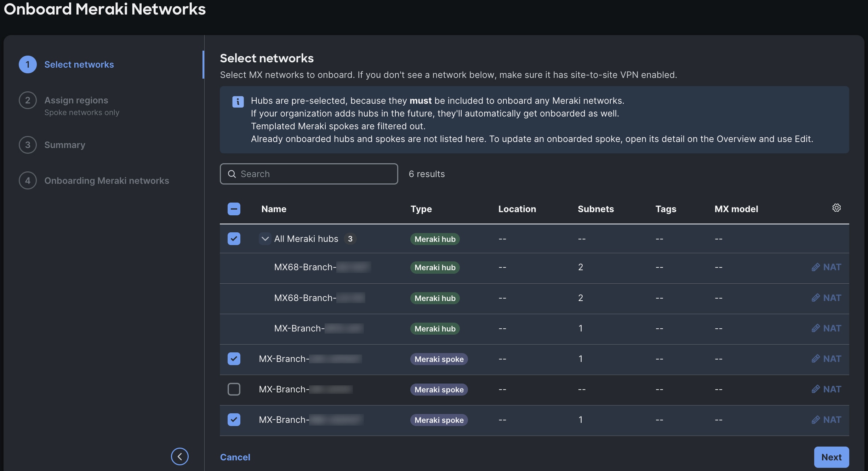Edit NAT for first Meraki spoke row

(826, 359)
